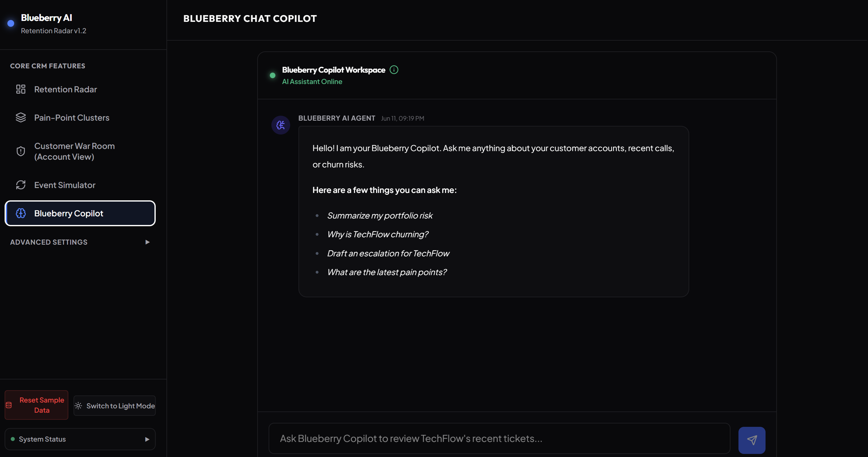Image resolution: width=868 pixels, height=457 pixels.
Task: Switch to Light Mode
Action: pos(114,406)
